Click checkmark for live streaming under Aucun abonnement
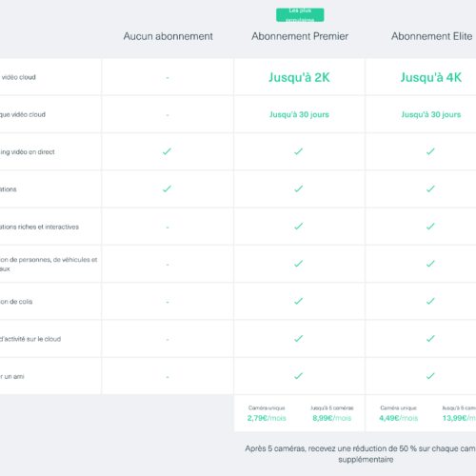Screen dimensions: 476x476 [x=167, y=151]
